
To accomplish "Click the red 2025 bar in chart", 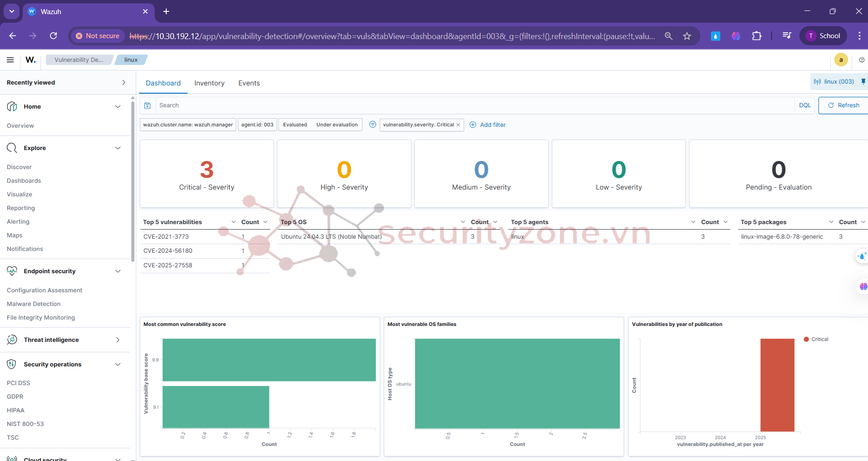I will click(777, 385).
